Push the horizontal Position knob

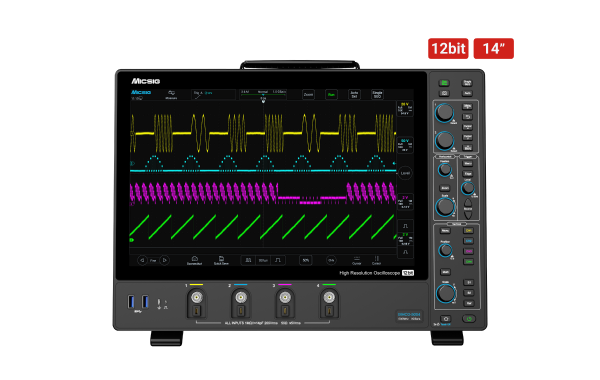445,170
